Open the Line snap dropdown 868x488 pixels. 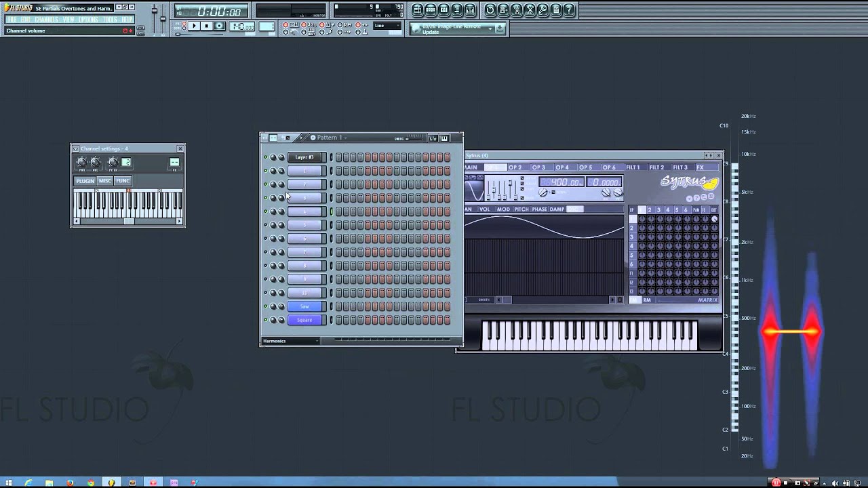tap(389, 26)
